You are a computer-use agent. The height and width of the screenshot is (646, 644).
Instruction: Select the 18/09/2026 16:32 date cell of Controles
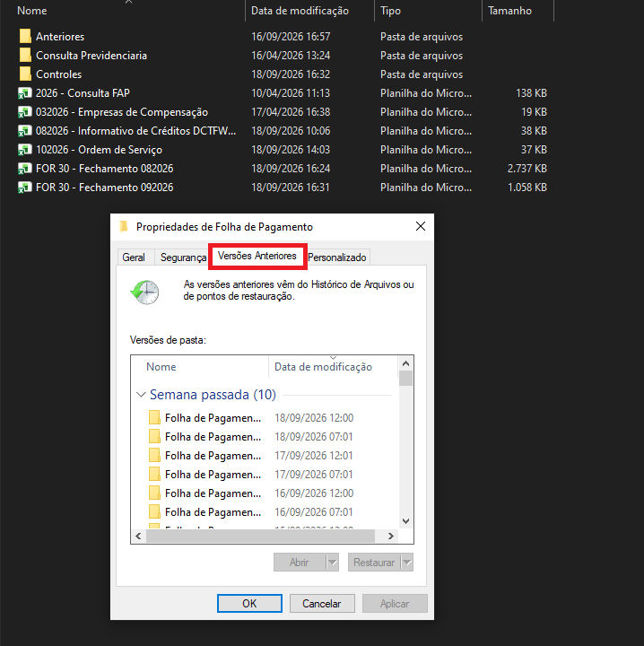[291, 74]
